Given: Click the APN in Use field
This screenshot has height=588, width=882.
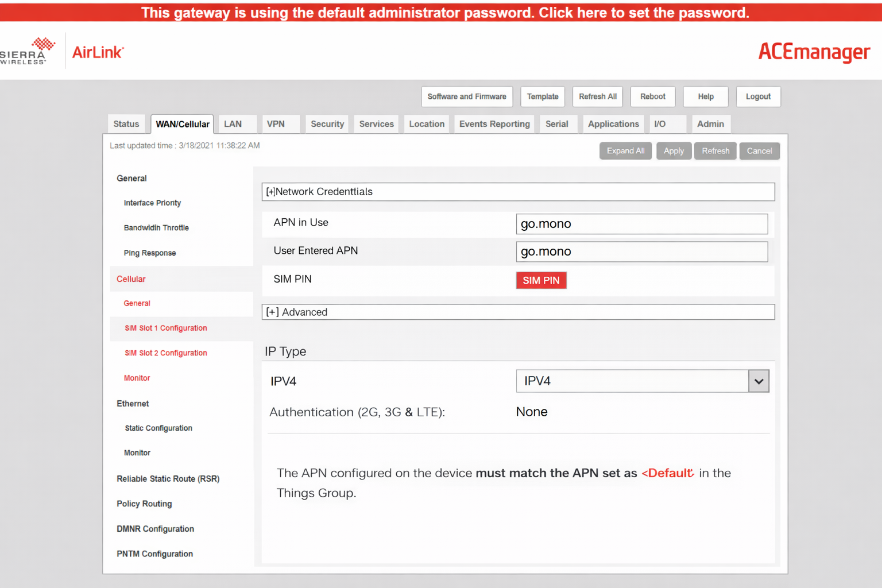Looking at the screenshot, I should pyautogui.click(x=641, y=224).
